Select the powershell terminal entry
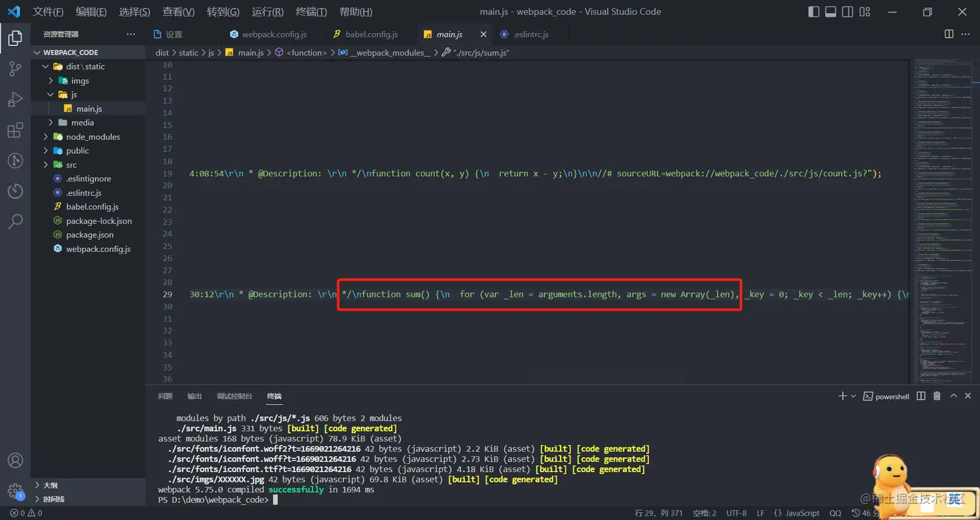 point(887,396)
